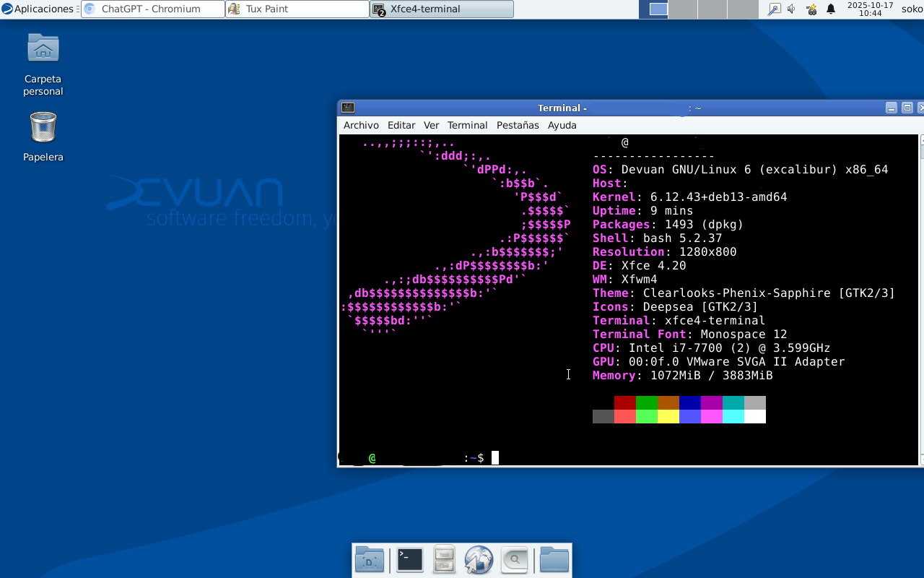
Task: Switch to Tux Paint taskbar button
Action: (x=297, y=9)
